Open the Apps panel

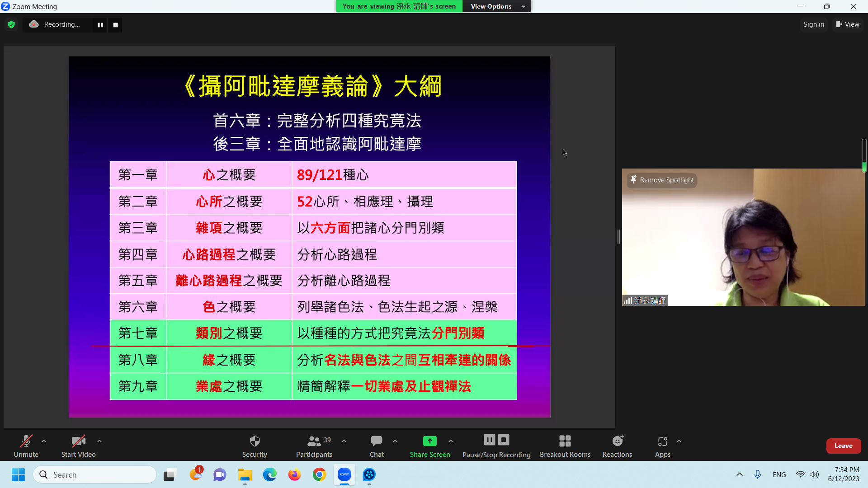tap(662, 441)
